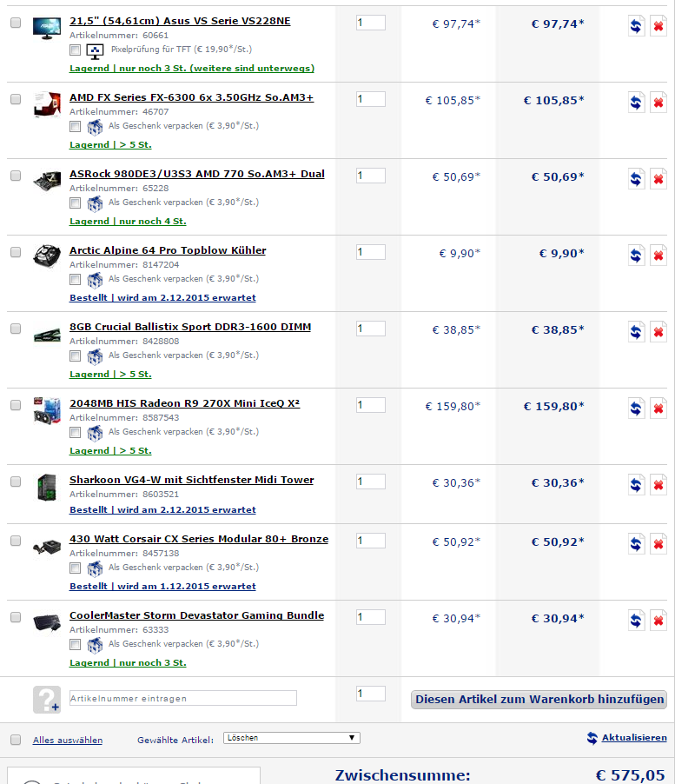The width and height of the screenshot is (675, 784).
Task: Open Asus monitor product thumbnail
Action: (x=46, y=28)
